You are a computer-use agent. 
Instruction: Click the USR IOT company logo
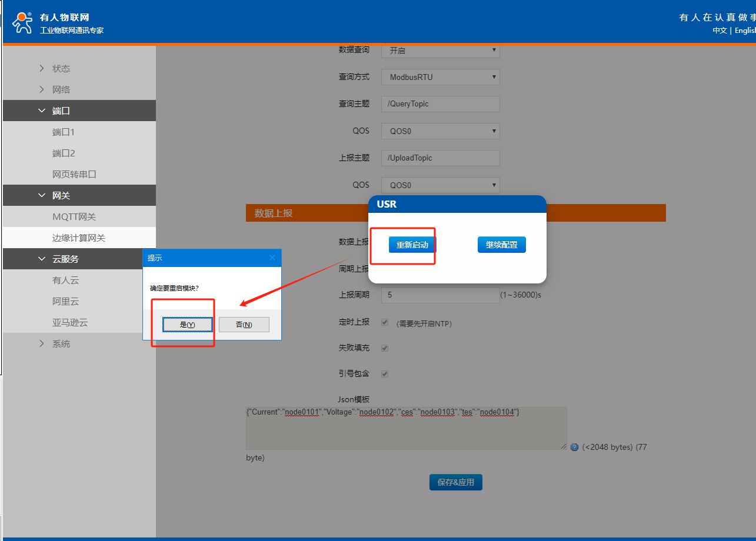[x=23, y=22]
